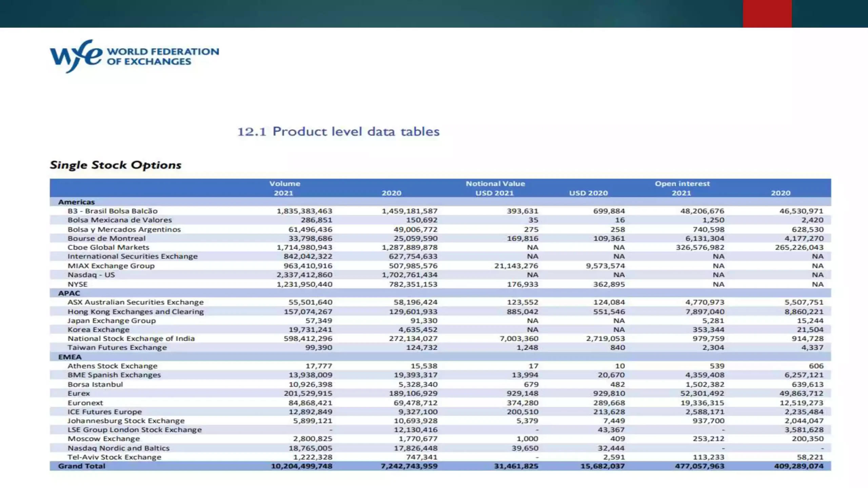The image size is (868, 488).
Task: Click the World Federation of Exchanges logo
Action: click(x=134, y=56)
